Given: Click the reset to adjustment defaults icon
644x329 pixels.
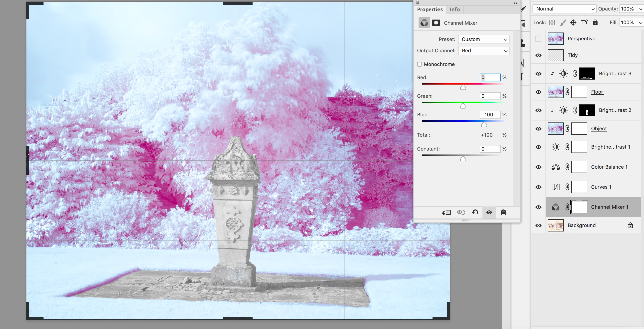Looking at the screenshot, I should [475, 212].
